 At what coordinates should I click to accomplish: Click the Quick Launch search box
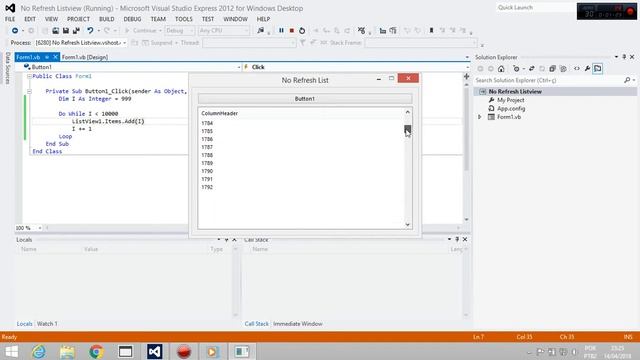pos(535,8)
